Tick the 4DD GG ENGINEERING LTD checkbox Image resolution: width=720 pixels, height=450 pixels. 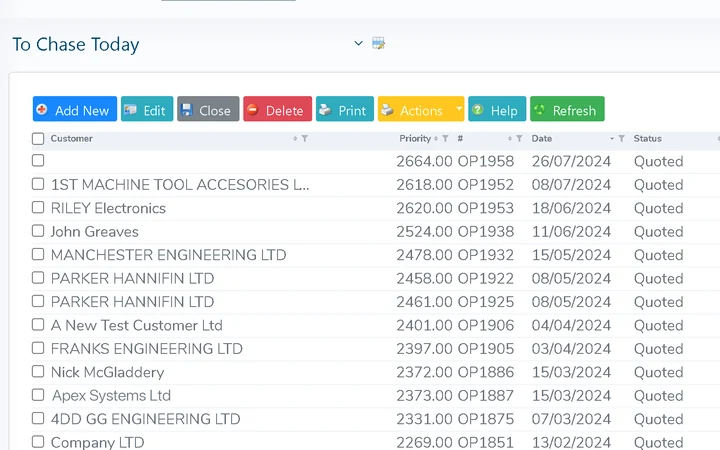click(x=38, y=418)
